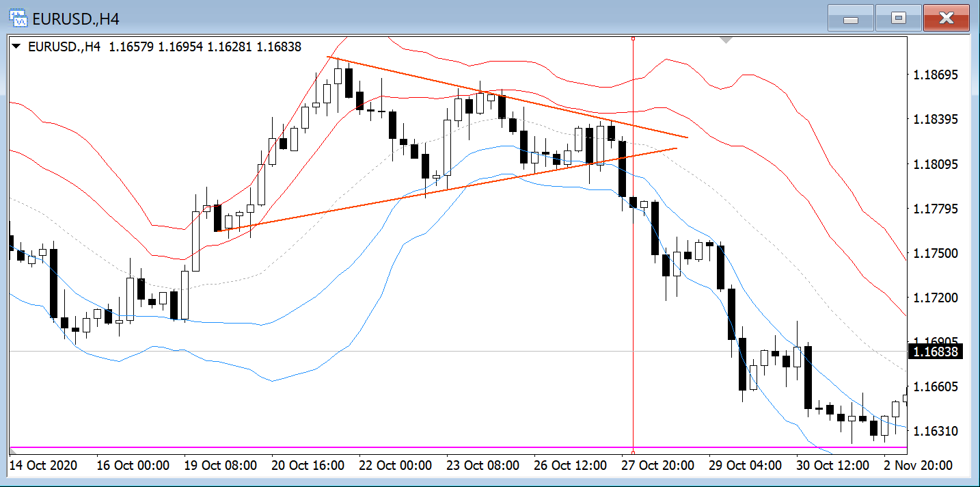Click the top handle of the red vertical line
The width and height of the screenshot is (980, 487).
click(x=634, y=39)
